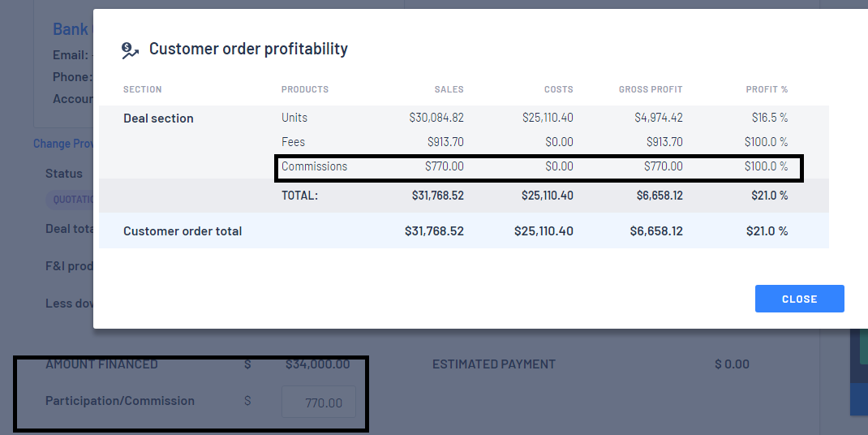Click the Costs column header
The width and height of the screenshot is (868, 435).
click(559, 89)
